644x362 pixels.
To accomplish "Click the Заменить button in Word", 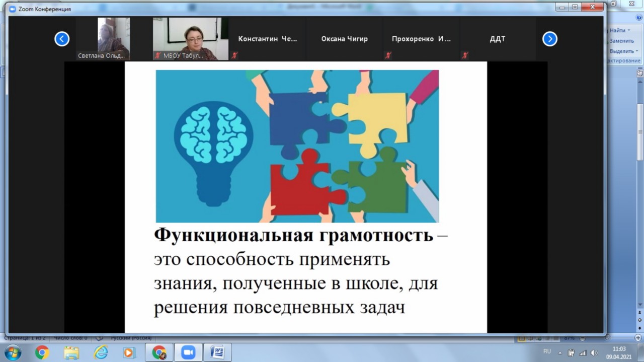I will point(621,41).
